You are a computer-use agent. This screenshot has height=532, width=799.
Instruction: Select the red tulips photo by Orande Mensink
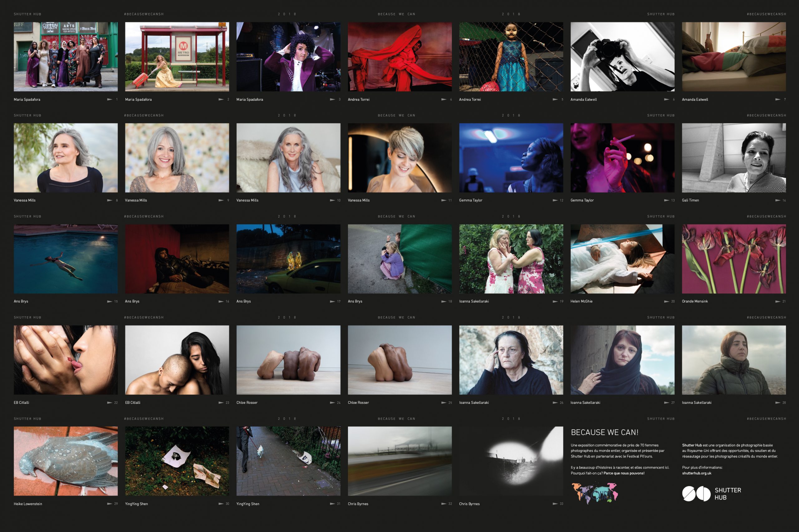click(733, 259)
